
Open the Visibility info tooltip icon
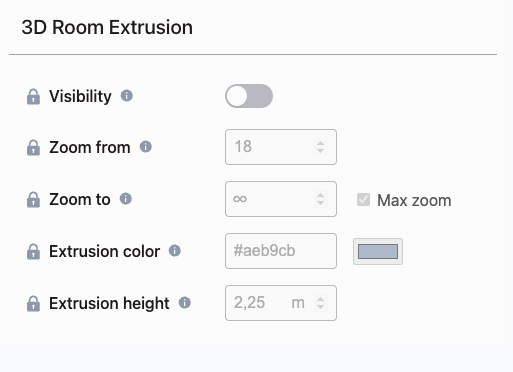point(127,96)
